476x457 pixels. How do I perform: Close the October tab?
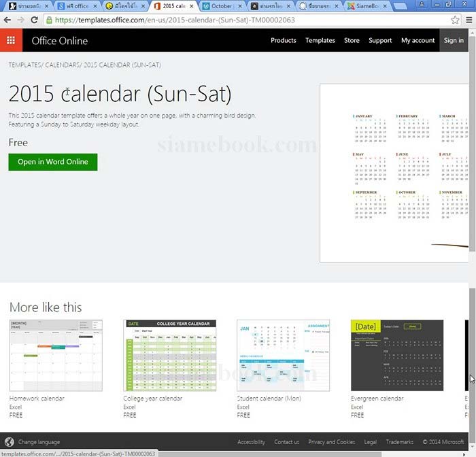(x=240, y=6)
